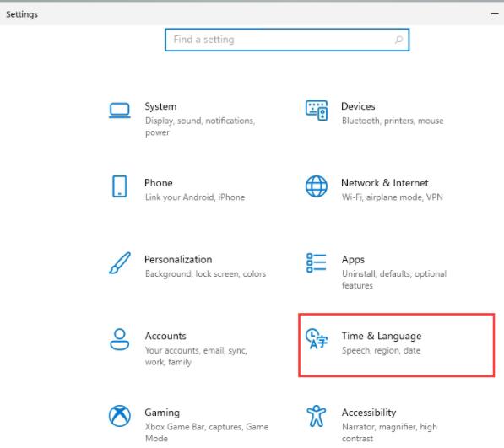Open the Gaming category title
The image size is (504, 448).
(x=162, y=413)
